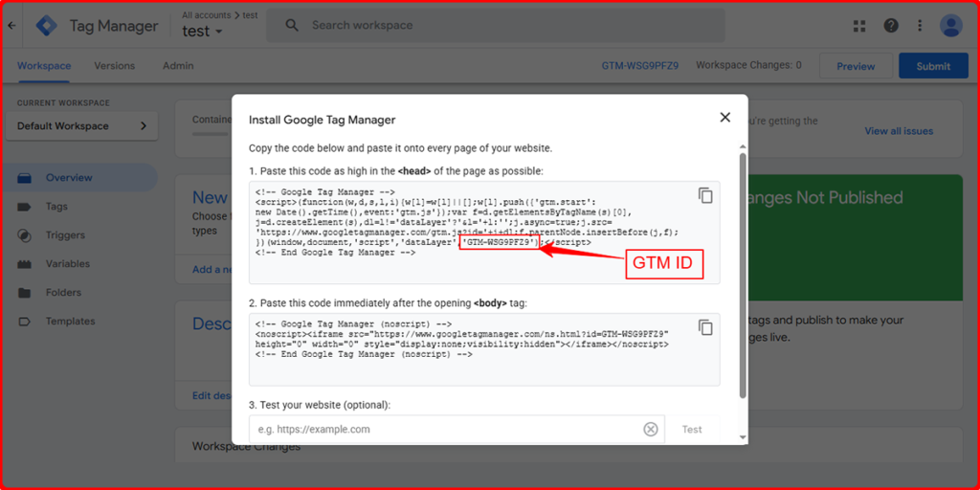Click the user account avatar
This screenshot has width=980, height=490.
click(950, 26)
